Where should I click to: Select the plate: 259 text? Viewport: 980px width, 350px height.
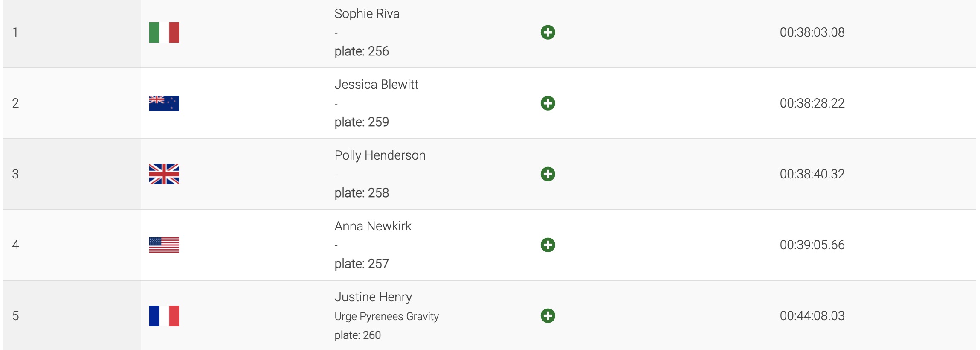point(362,122)
